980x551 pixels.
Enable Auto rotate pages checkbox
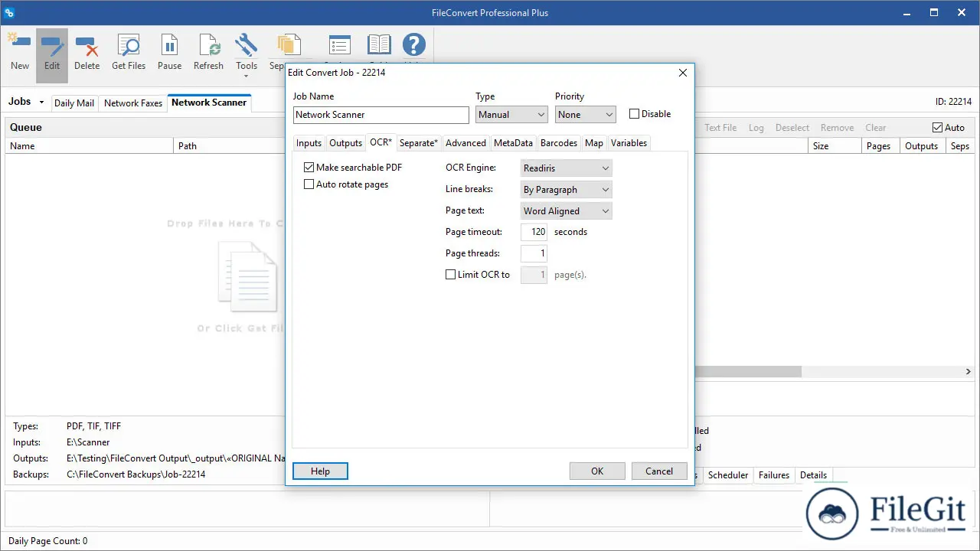(x=309, y=184)
